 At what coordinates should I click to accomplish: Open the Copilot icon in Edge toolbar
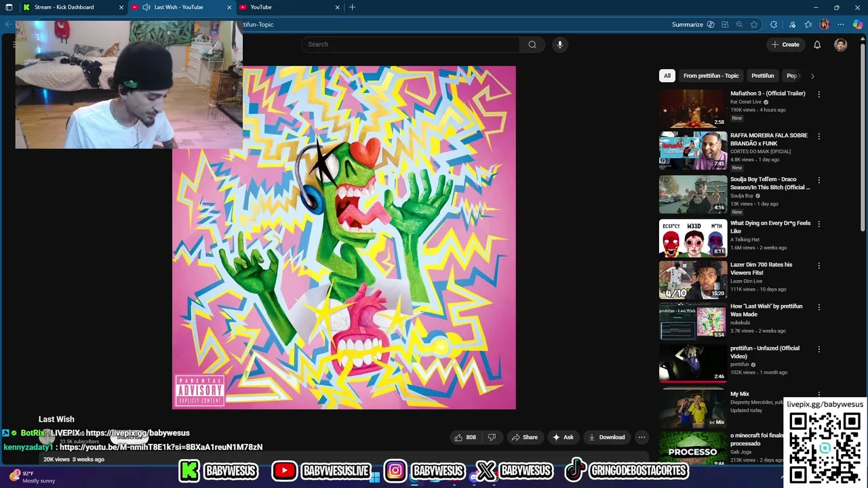[857, 24]
